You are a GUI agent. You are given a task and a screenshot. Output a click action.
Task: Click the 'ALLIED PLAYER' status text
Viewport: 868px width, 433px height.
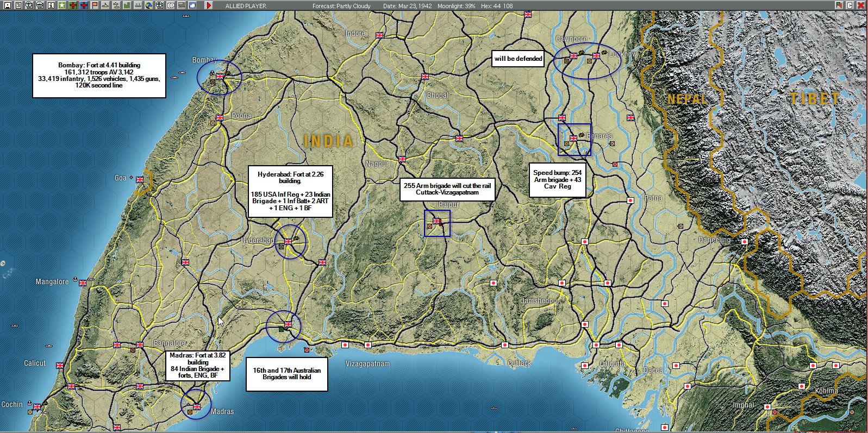(x=246, y=6)
